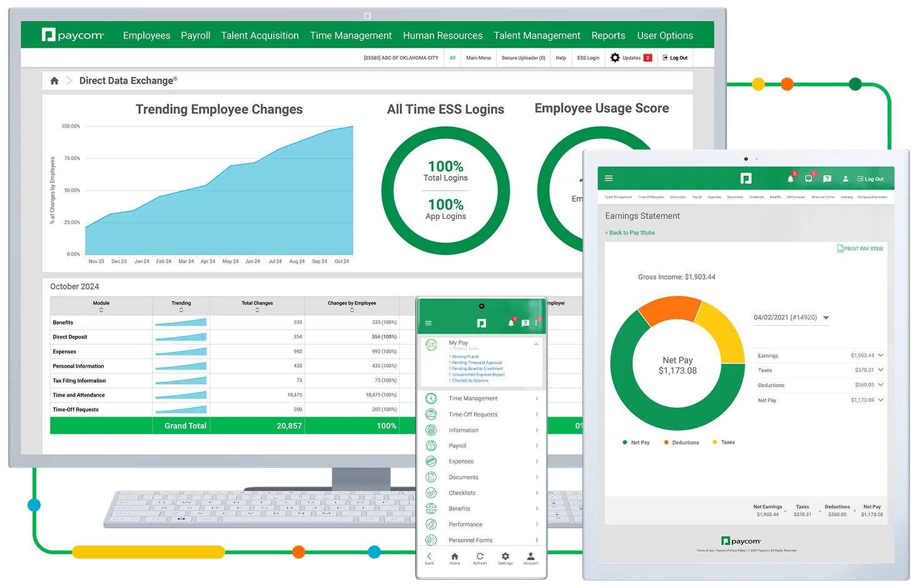Sort the table by Trending column
Image resolution: width=917 pixels, height=588 pixels.
(x=181, y=306)
